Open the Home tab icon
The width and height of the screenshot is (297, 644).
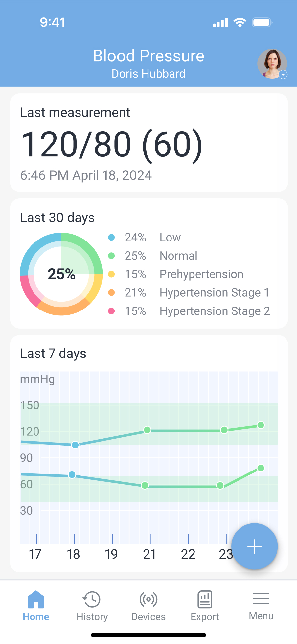(36, 599)
